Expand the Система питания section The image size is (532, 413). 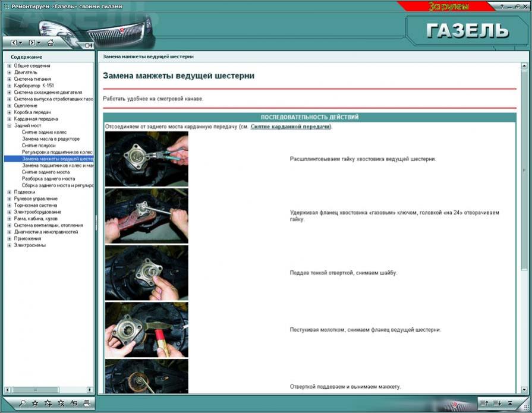10,79
